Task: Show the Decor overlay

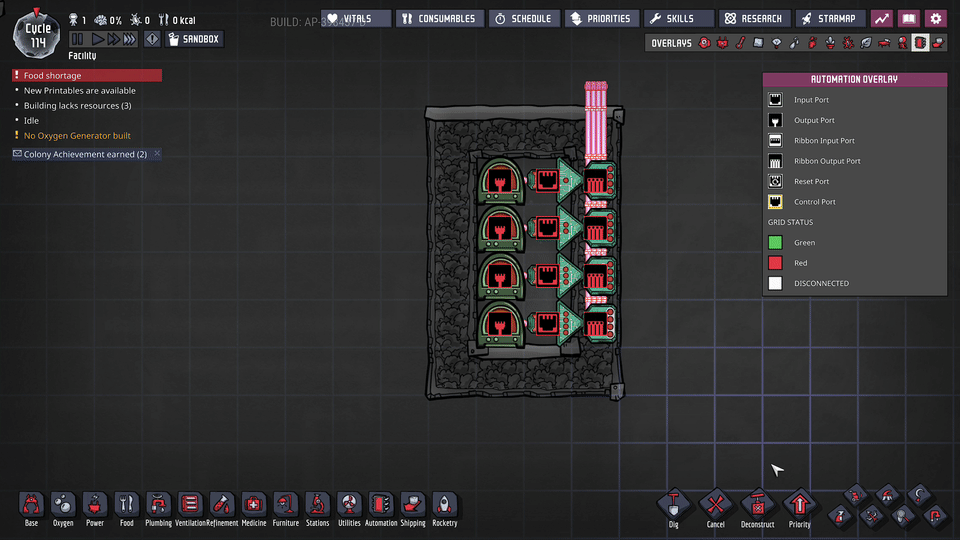Action: (830, 43)
